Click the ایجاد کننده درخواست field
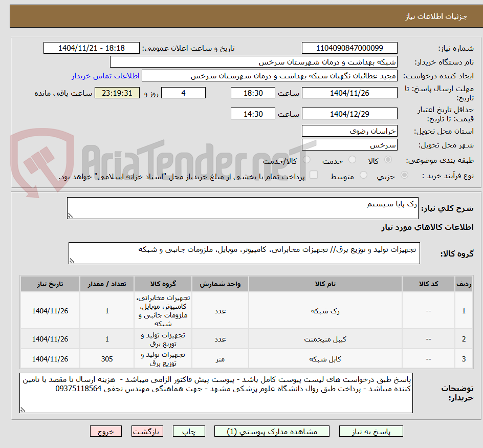This screenshot has height=448, width=483. (270, 76)
